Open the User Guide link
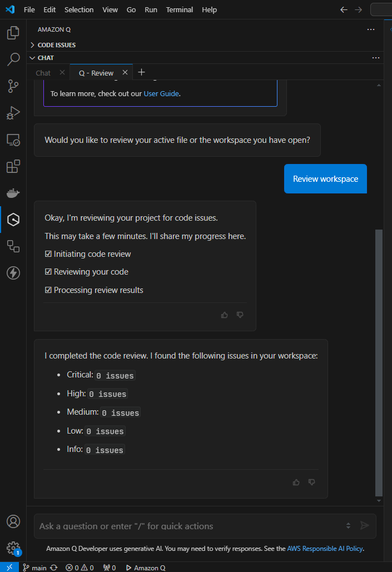This screenshot has height=572, width=392. (x=161, y=93)
